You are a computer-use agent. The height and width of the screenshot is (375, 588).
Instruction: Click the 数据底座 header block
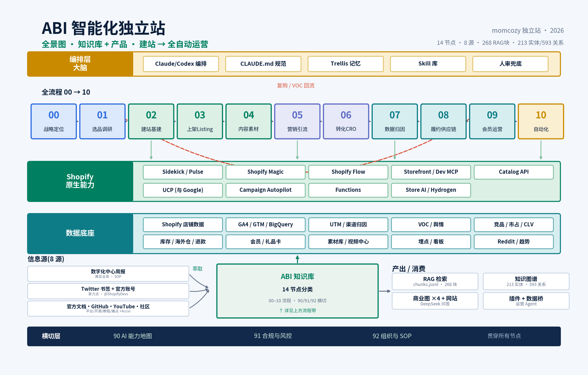80,234
